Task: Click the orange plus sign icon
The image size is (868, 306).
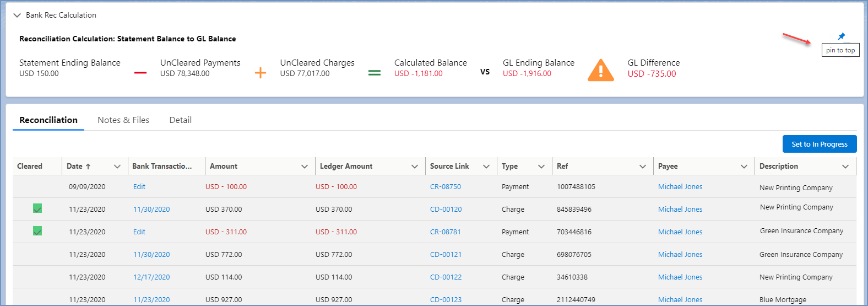Action: [261, 73]
